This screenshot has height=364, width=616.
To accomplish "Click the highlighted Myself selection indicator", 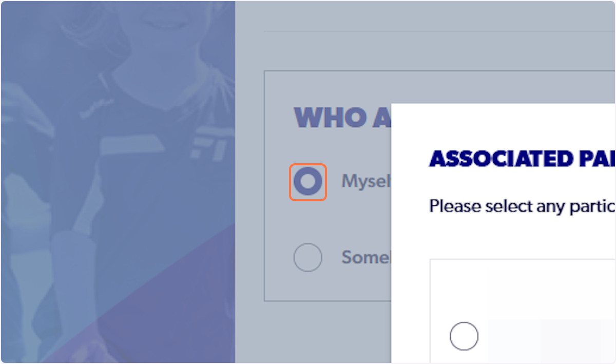I will (308, 181).
